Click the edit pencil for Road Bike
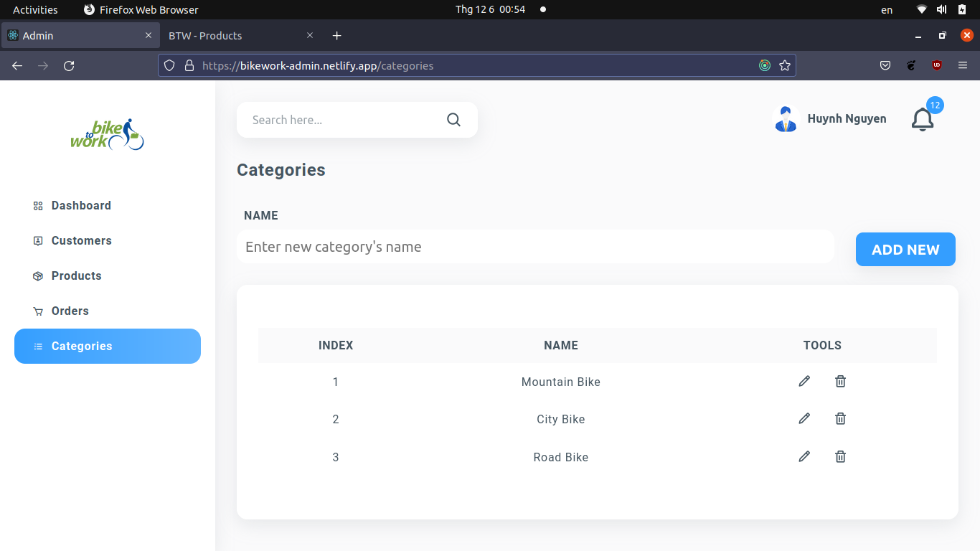Screen dimensions: 980x551 click(x=804, y=456)
